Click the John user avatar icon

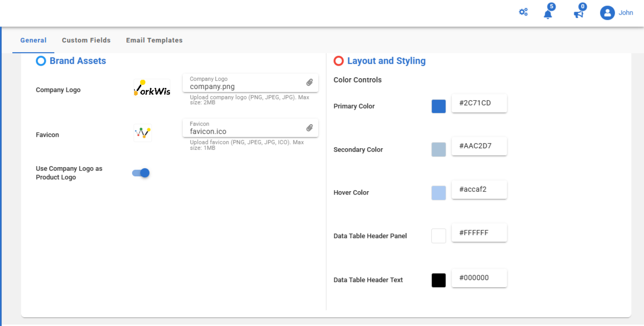tap(607, 13)
